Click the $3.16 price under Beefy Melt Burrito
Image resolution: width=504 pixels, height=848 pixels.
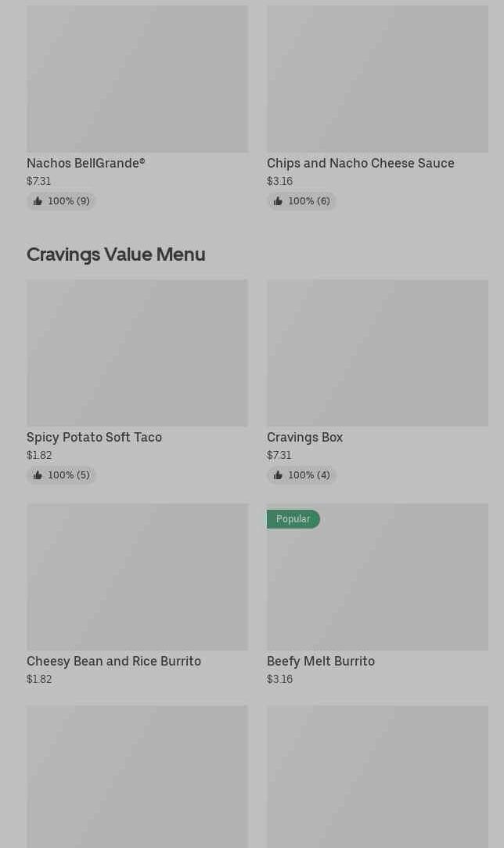[279, 679]
